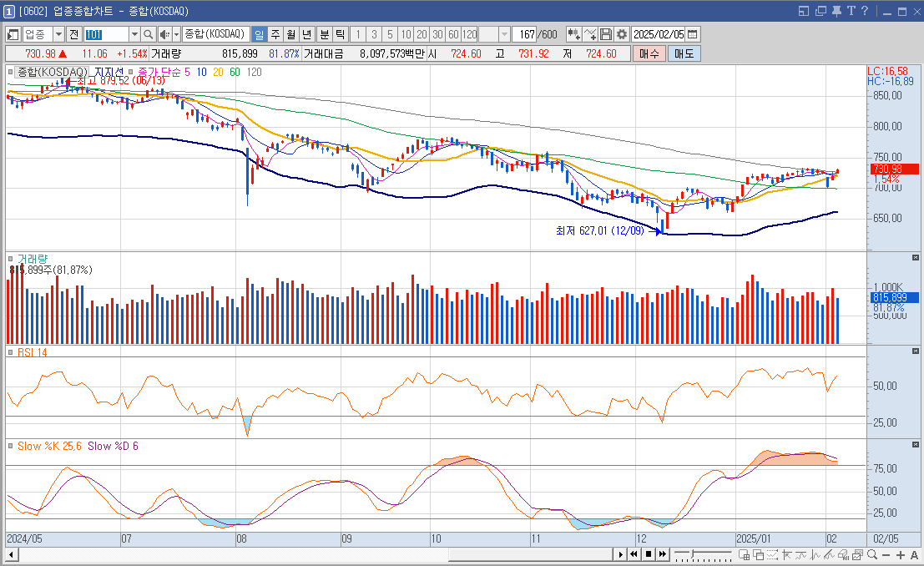
Task: Click the 매도 sell button
Action: click(684, 53)
